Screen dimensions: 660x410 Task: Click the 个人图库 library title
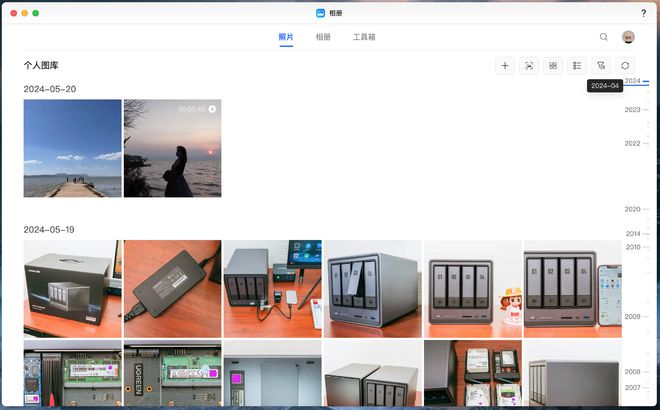pyautogui.click(x=41, y=65)
